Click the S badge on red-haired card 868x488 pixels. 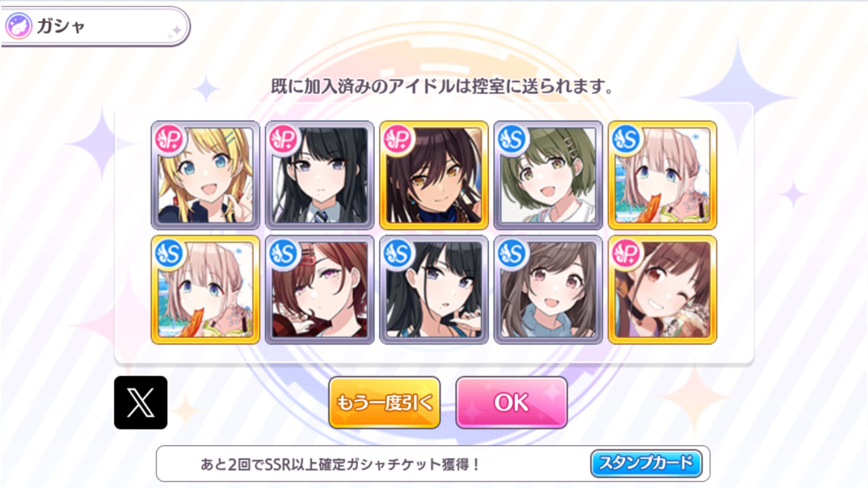coord(283,254)
